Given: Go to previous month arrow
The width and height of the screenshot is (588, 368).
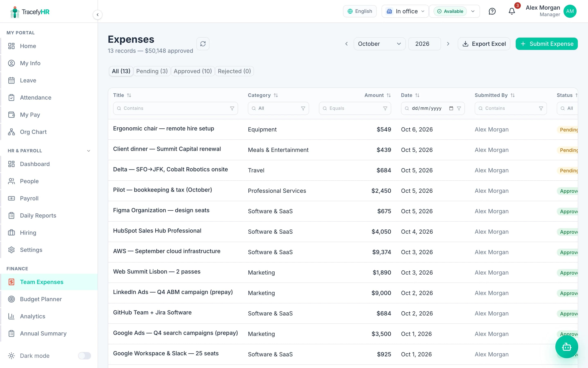Looking at the screenshot, I should click(x=346, y=44).
